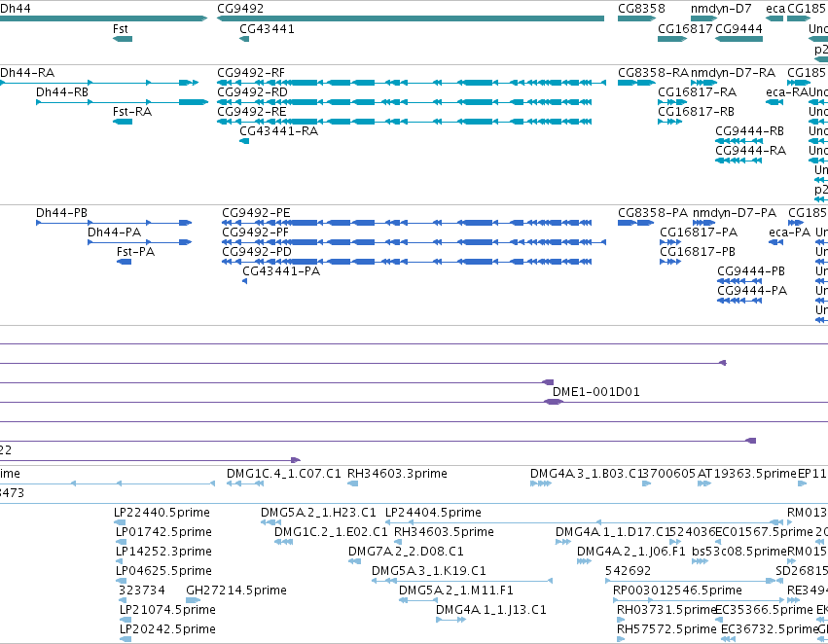The height and width of the screenshot is (644, 828).
Task: Click EST label 'LP04625.5prime'
Action: pyautogui.click(x=163, y=572)
